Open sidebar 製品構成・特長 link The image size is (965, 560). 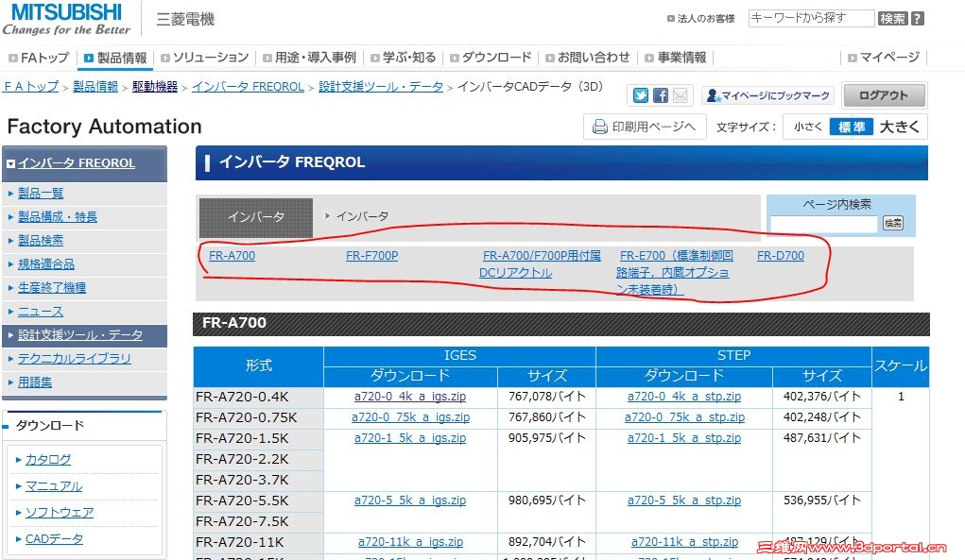coord(58,217)
